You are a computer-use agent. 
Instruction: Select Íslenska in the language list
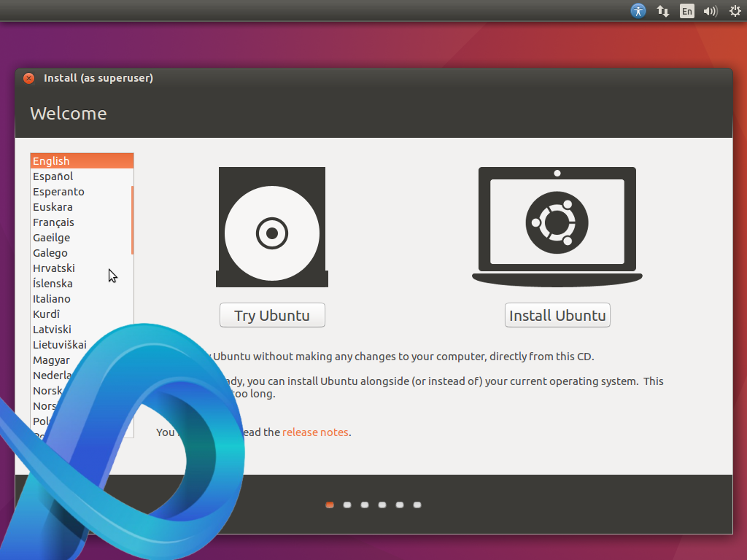[x=82, y=284]
